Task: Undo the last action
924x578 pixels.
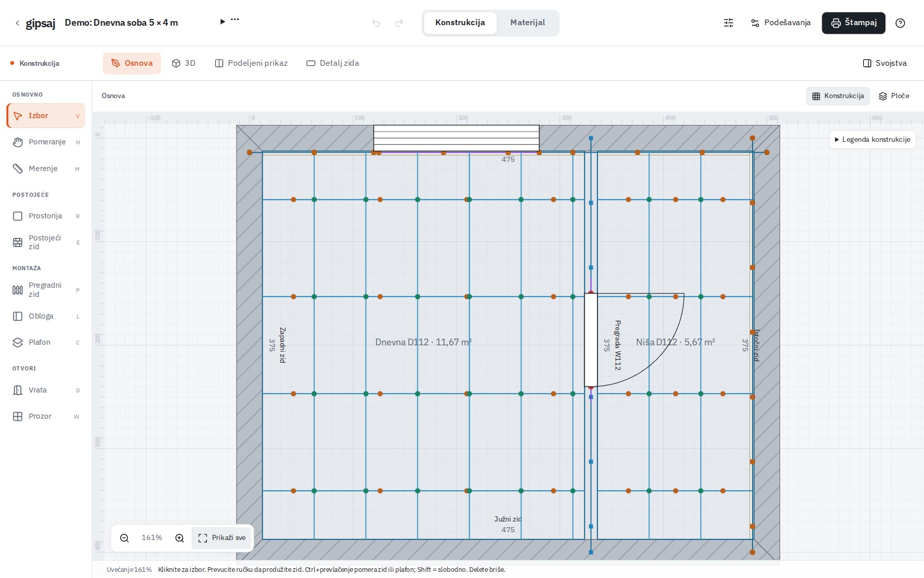Action: (x=376, y=23)
